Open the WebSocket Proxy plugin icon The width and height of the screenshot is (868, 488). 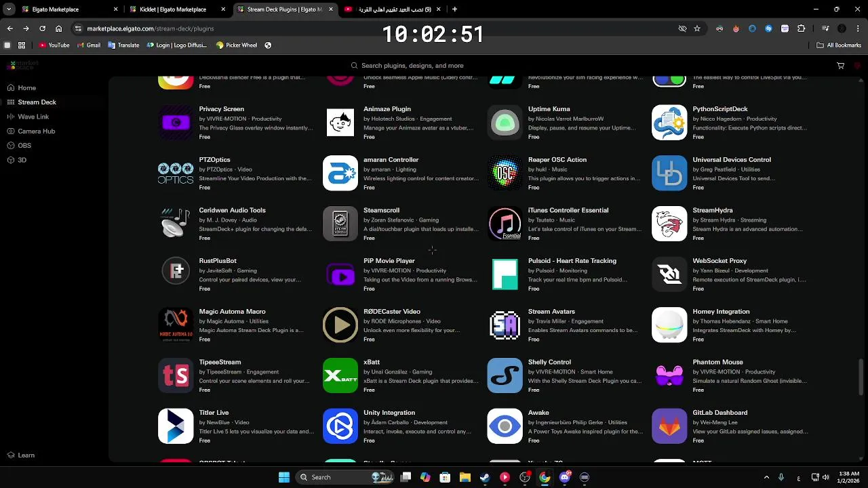click(669, 274)
